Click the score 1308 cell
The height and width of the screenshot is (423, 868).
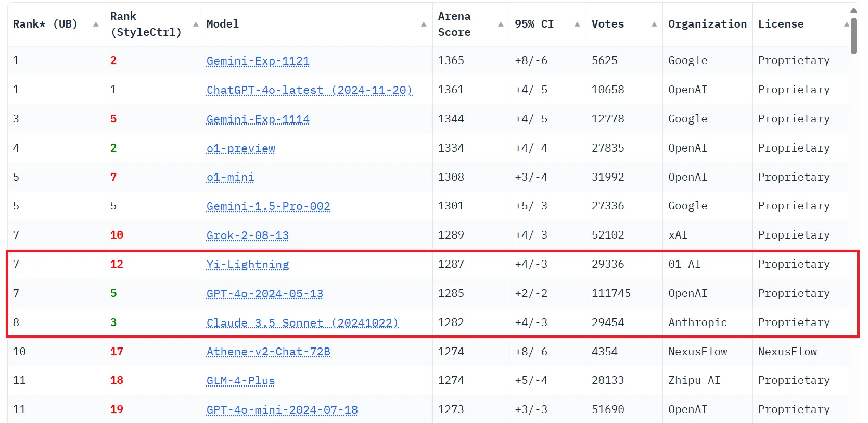(x=451, y=177)
